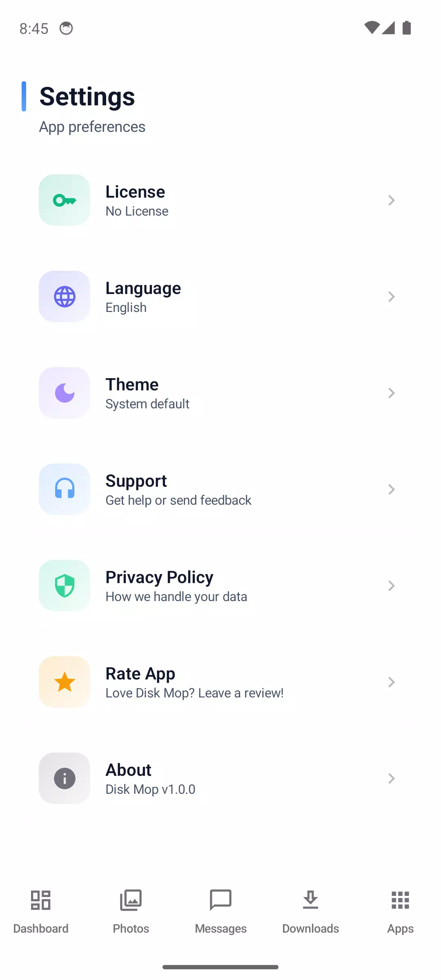The height and width of the screenshot is (980, 441).
Task: Tap the orange star Rate App icon
Action: click(x=65, y=682)
